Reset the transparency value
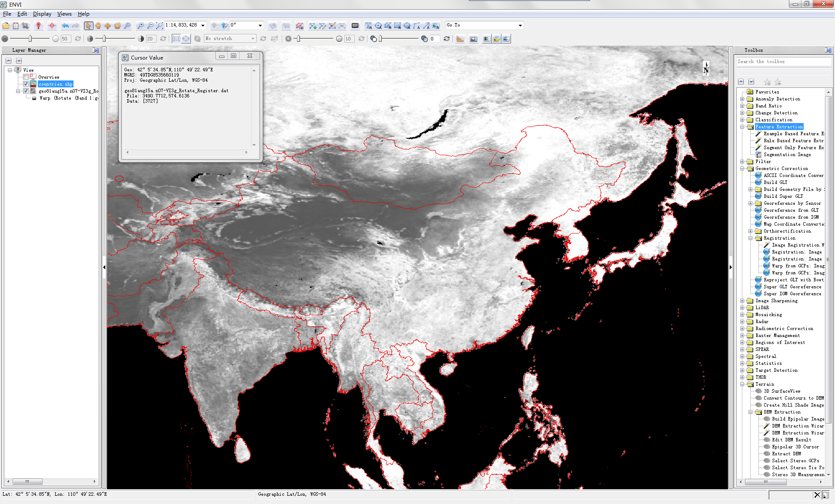Screen dimensions: 835x504 point(447,39)
